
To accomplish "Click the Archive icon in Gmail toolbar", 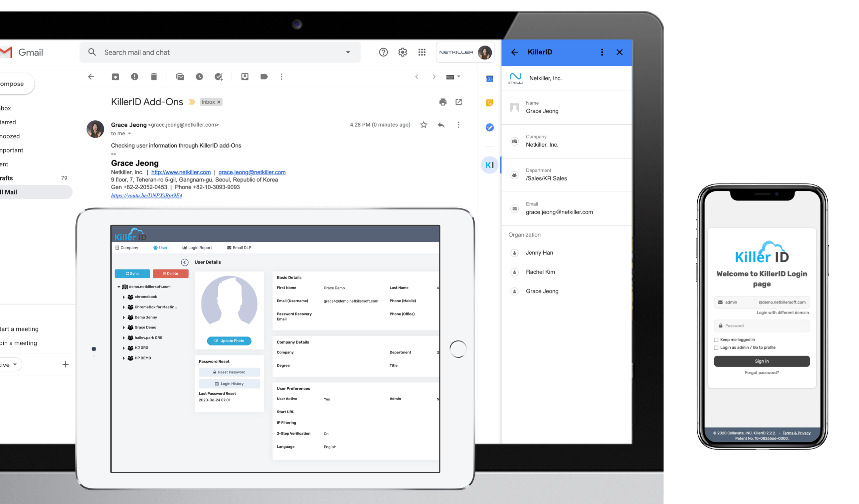I will click(115, 76).
